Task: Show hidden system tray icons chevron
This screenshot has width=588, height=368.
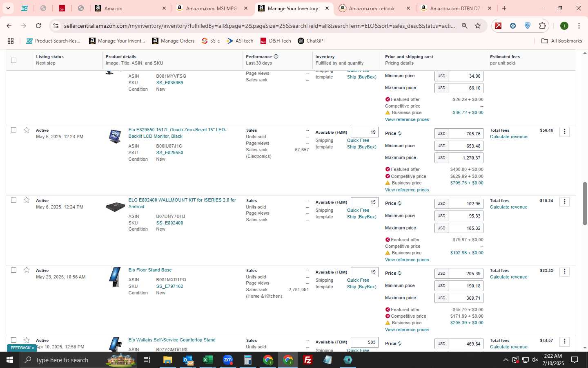Action: pyautogui.click(x=506, y=360)
